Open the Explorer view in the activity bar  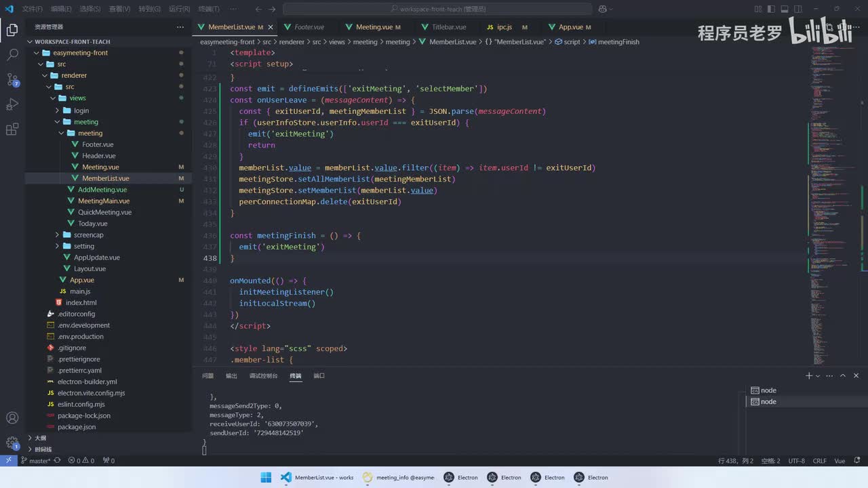[x=12, y=30]
